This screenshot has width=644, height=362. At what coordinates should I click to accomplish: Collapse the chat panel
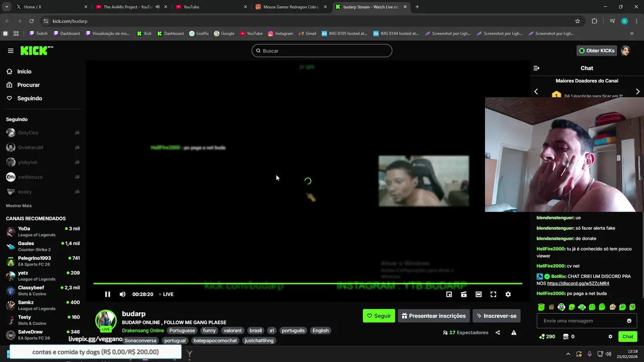pyautogui.click(x=536, y=68)
